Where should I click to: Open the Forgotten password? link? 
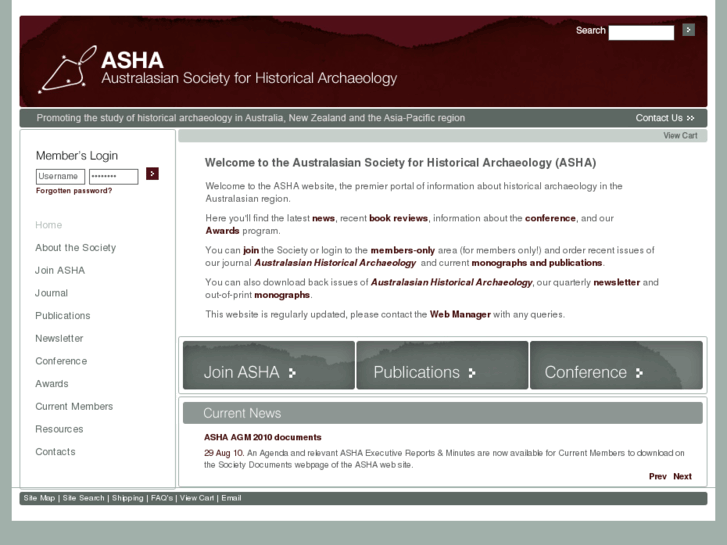pyautogui.click(x=74, y=191)
